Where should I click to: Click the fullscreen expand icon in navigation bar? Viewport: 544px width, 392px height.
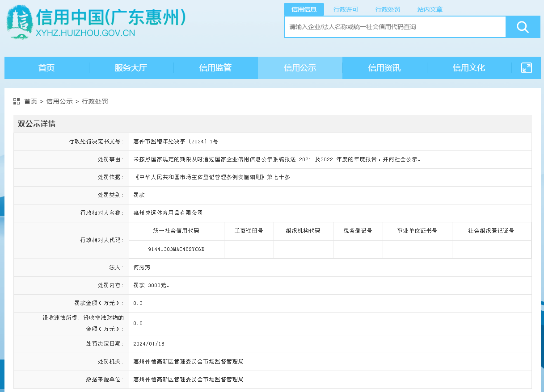pos(526,68)
